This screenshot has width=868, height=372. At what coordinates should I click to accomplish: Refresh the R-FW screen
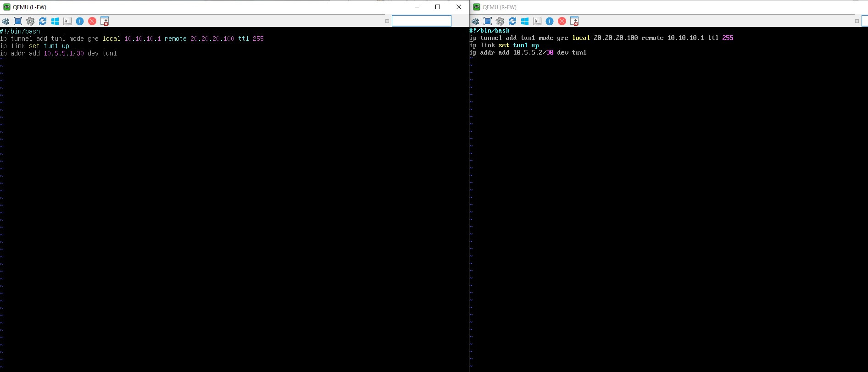click(x=512, y=21)
